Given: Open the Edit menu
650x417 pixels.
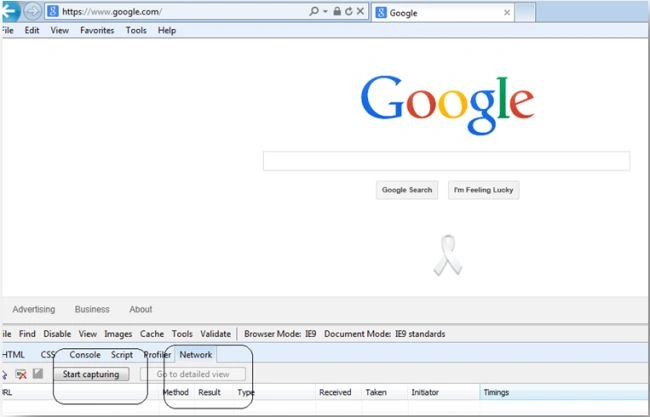Looking at the screenshot, I should 32,30.
